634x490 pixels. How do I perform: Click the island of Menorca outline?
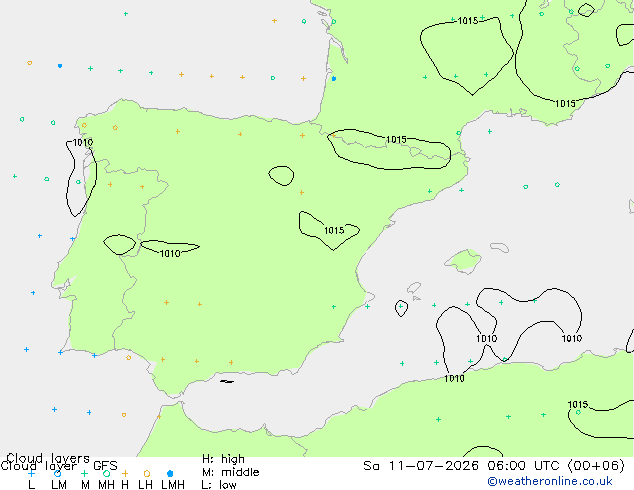point(500,247)
